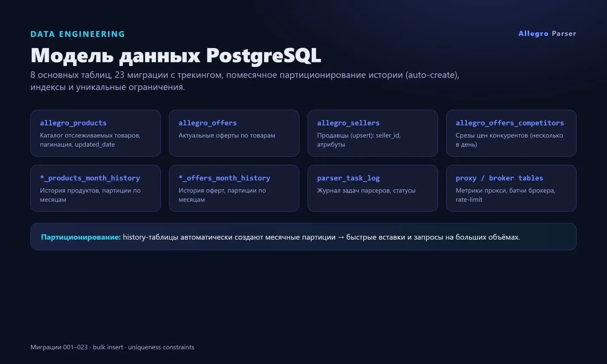
Task: Select the title Модель данных PostgreSQL
Action: coord(176,55)
